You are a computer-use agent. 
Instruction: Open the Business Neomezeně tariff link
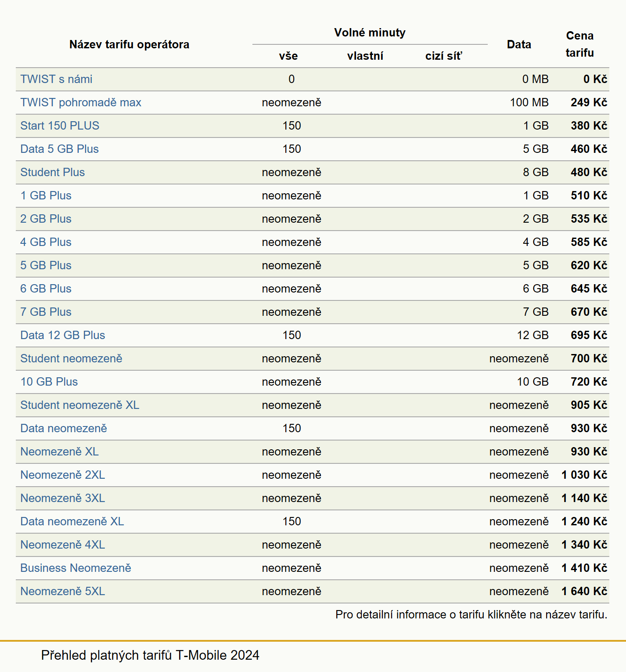click(76, 568)
